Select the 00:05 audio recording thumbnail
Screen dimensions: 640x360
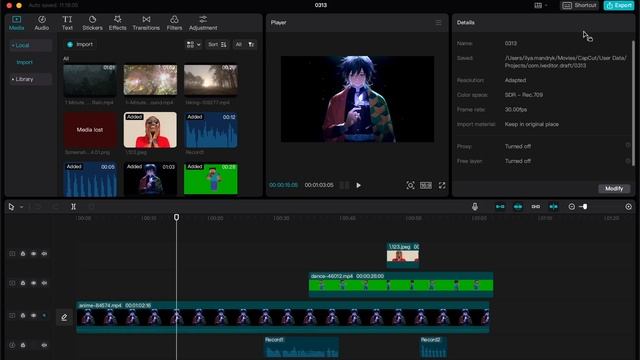point(90,179)
